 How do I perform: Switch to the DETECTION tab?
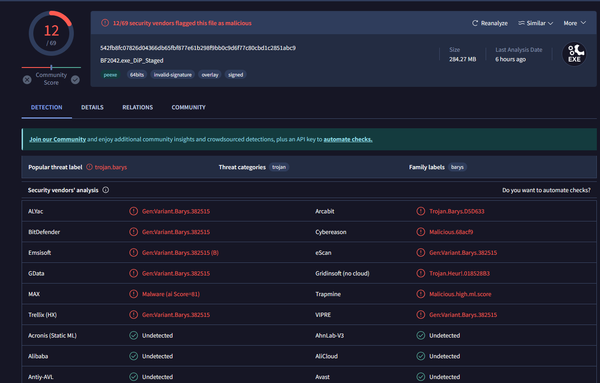point(47,108)
